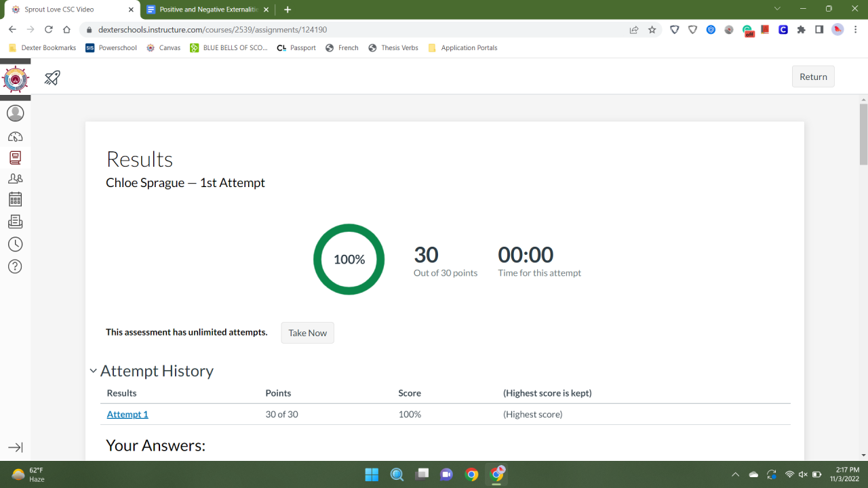Share this page from the address bar
The height and width of the screenshot is (488, 868).
pyautogui.click(x=634, y=30)
